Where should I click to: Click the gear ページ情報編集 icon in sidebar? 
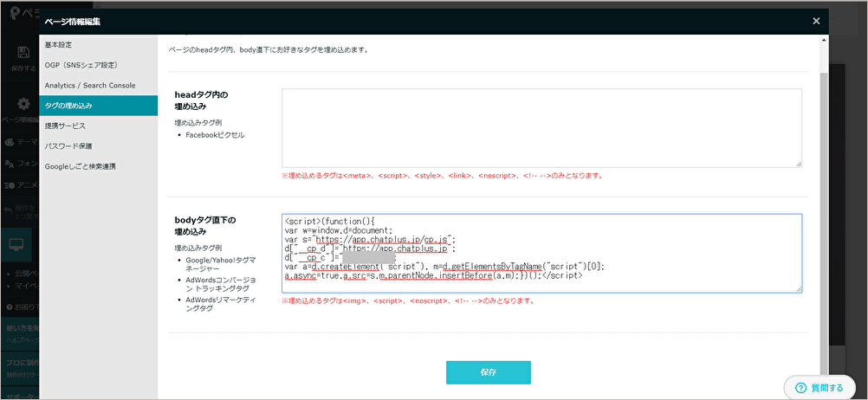coord(23,104)
